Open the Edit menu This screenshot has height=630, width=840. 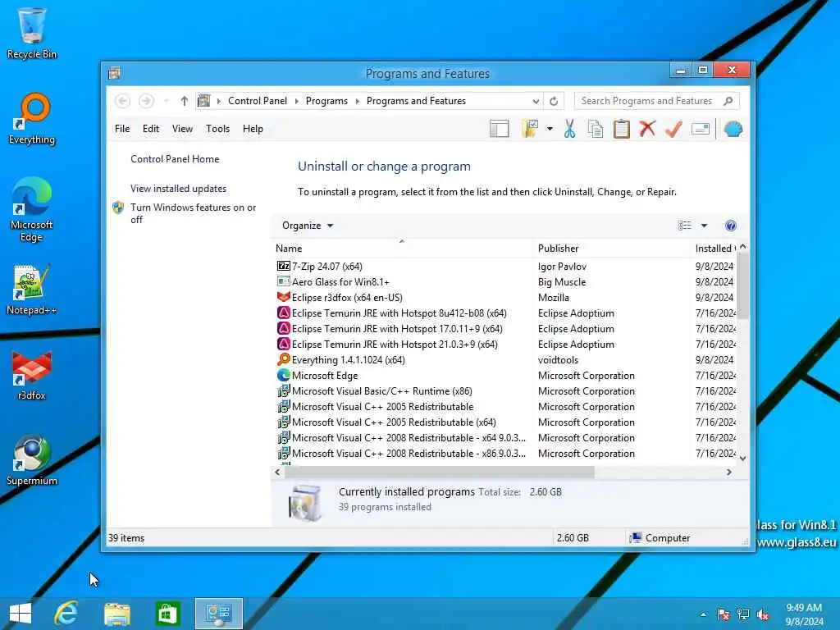pyautogui.click(x=151, y=129)
